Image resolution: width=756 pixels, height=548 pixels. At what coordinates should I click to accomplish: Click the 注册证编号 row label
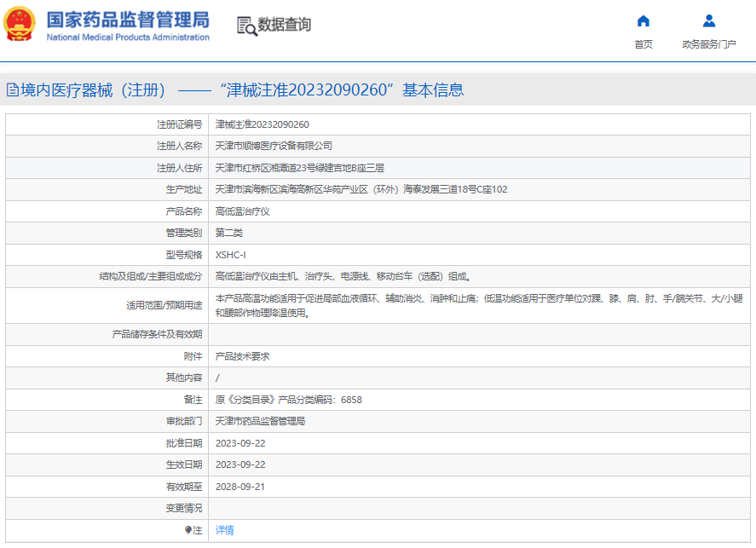(179, 124)
